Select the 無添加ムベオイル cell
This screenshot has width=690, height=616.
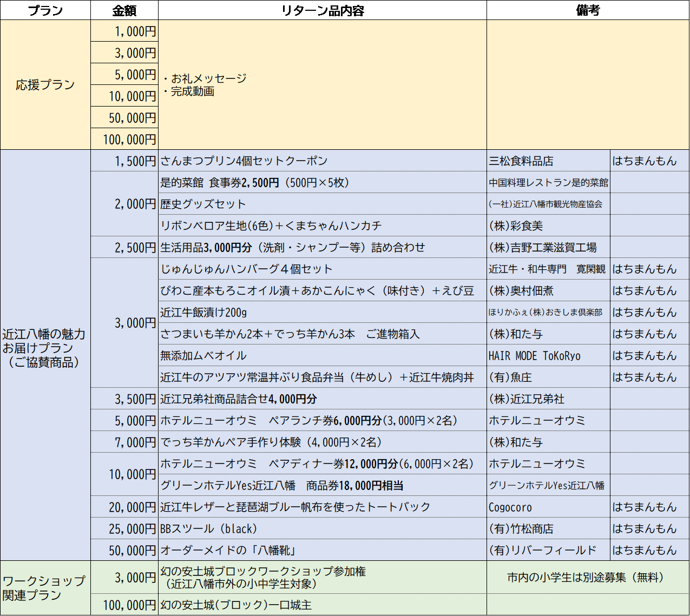203,355
